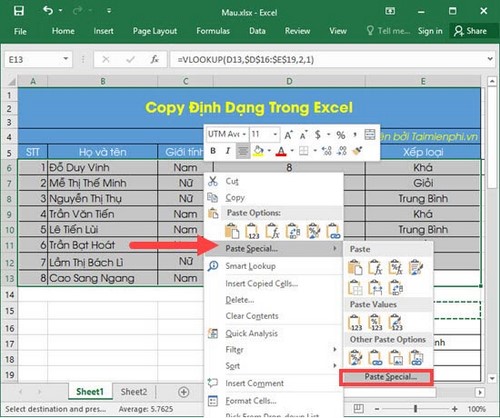Select Values & Source Formatting under Paste Values
This screenshot has height=418, width=500.
click(x=396, y=323)
